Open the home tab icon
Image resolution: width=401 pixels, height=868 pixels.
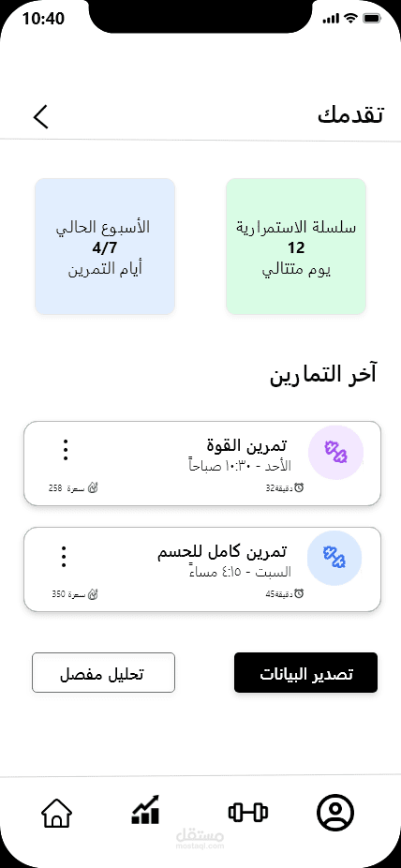click(56, 813)
